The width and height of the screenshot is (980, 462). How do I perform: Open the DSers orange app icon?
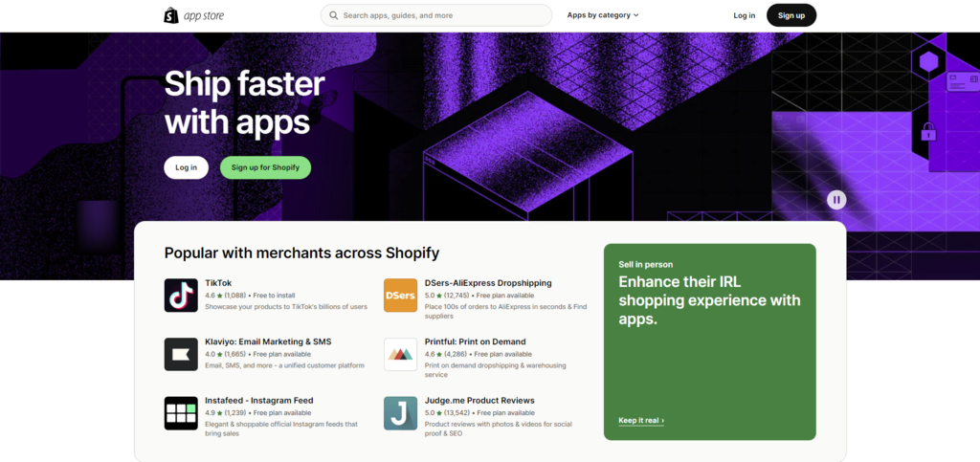pos(401,296)
